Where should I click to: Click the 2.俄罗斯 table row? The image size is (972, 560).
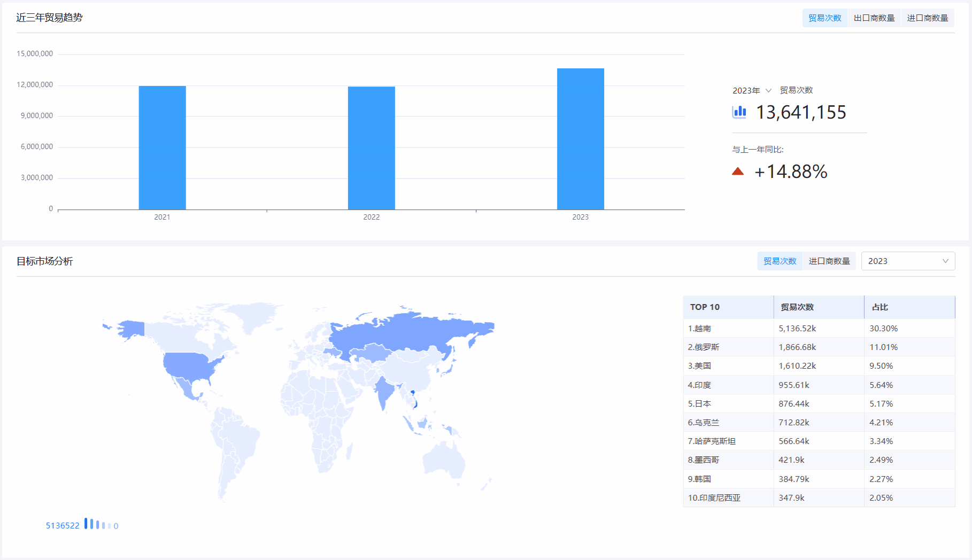pyautogui.click(x=819, y=347)
